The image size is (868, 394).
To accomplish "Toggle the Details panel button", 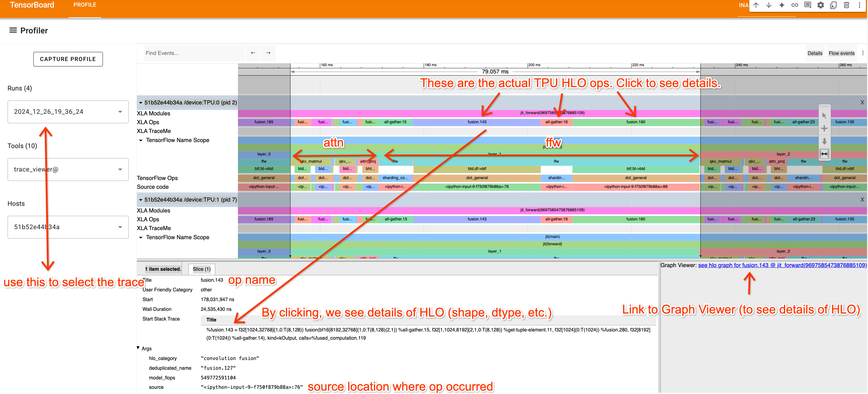I will (815, 53).
